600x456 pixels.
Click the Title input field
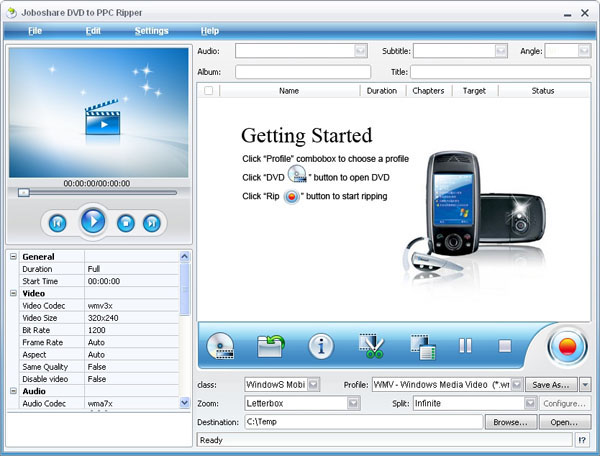coord(501,72)
